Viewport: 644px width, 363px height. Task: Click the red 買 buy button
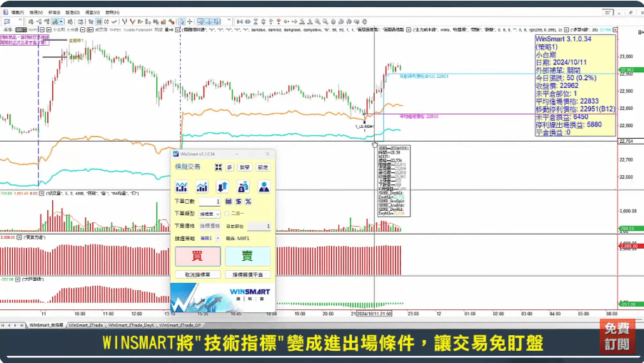tap(198, 256)
